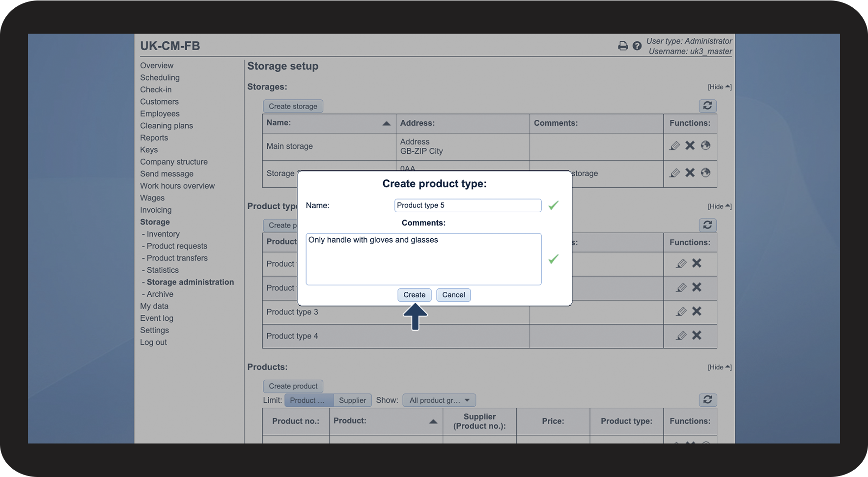
Task: Select the Supplier limit toggle
Action: (352, 400)
